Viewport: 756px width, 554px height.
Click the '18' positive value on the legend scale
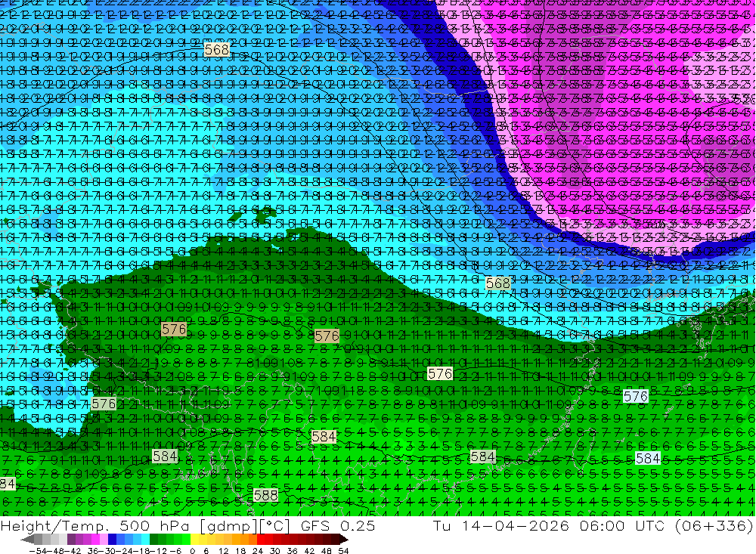point(240,551)
